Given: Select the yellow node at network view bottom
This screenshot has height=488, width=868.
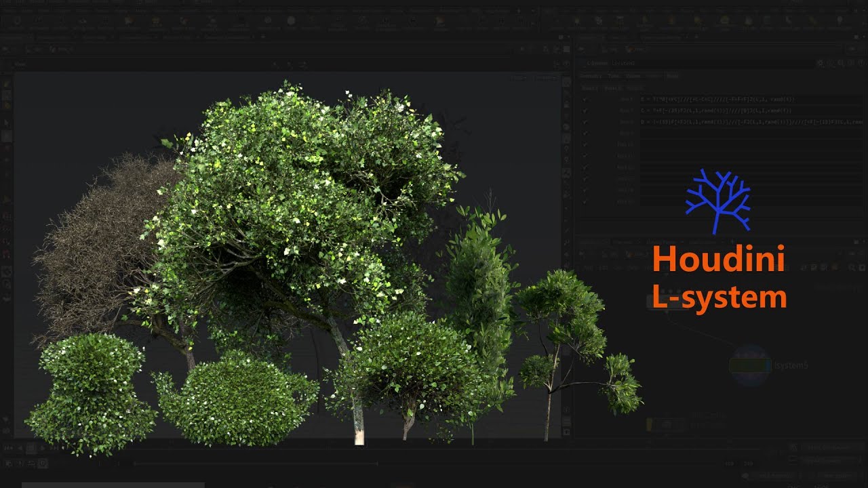Looking at the screenshot, I should [665, 424].
